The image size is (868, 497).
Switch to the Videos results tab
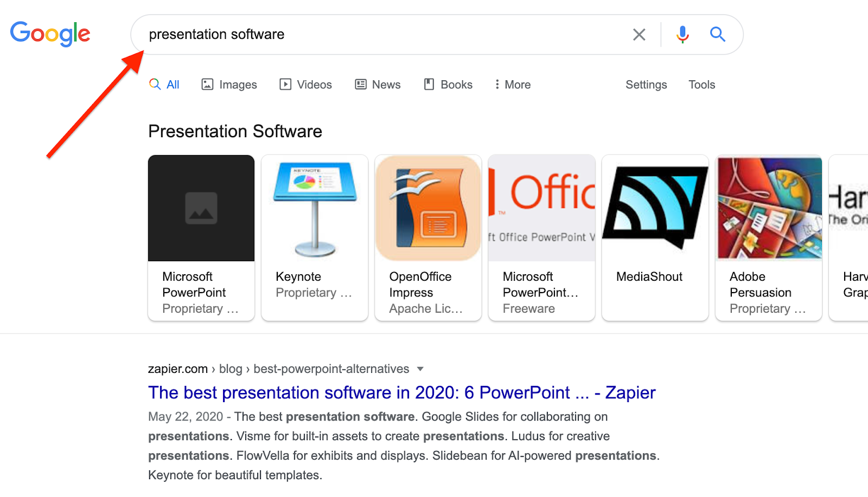pos(305,85)
